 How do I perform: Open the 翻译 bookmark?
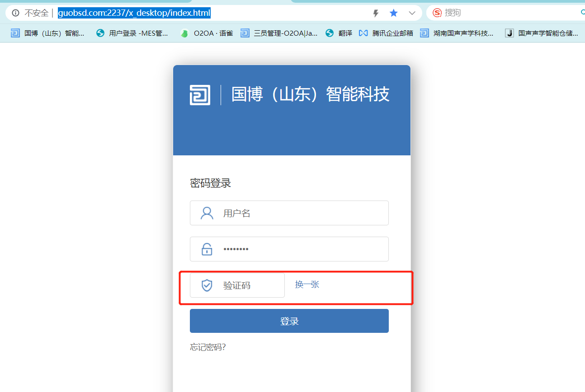pyautogui.click(x=339, y=33)
